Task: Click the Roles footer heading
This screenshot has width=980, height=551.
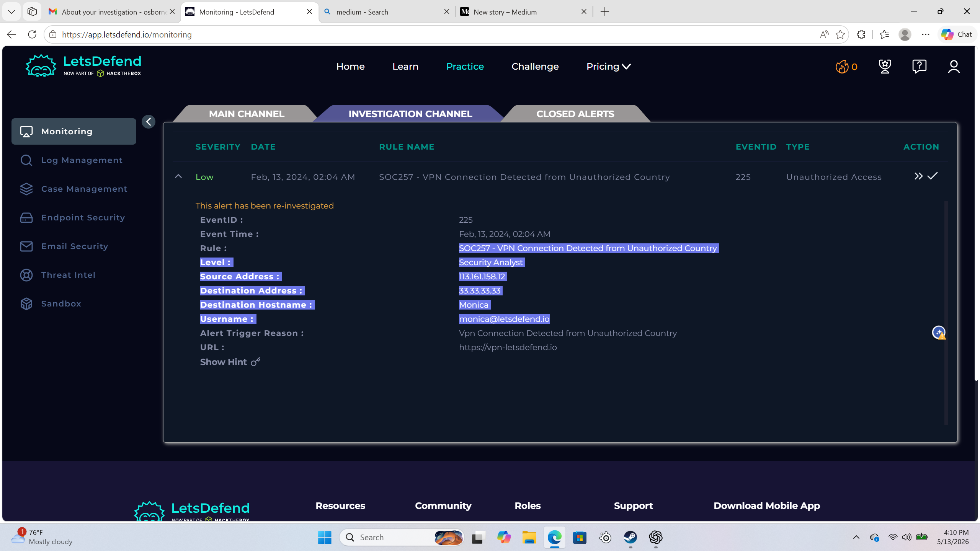Action: click(528, 506)
